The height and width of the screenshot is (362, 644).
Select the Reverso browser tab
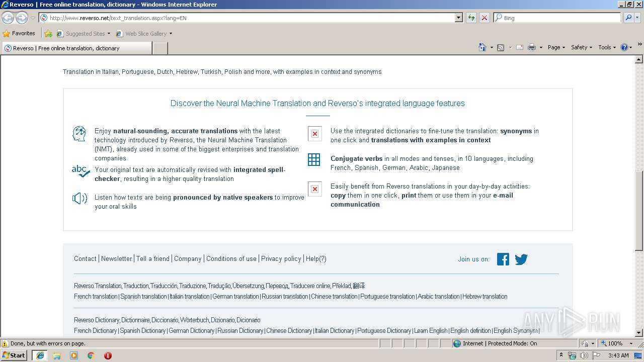pos(77,48)
